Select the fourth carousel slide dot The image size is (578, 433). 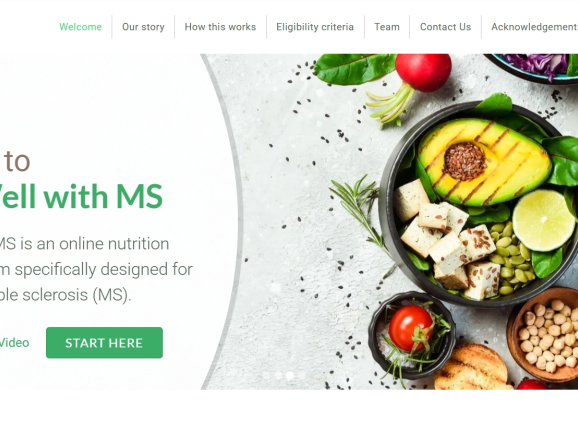pyautogui.click(x=302, y=375)
